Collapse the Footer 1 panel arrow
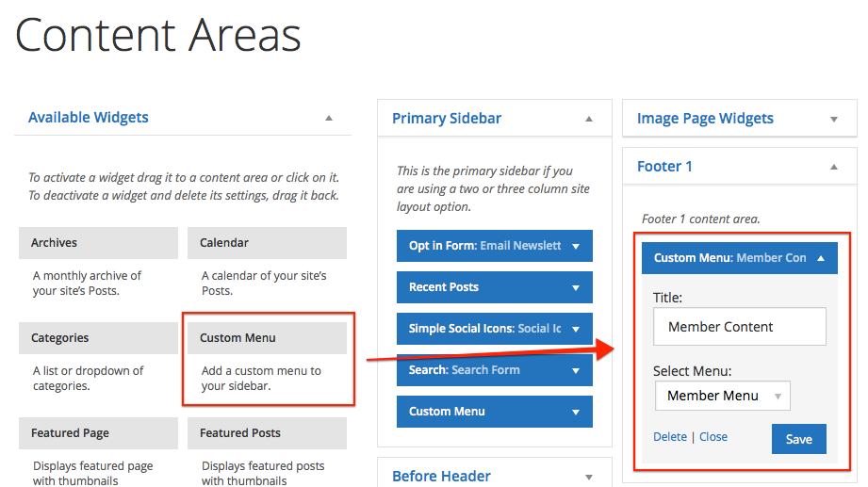 834,167
